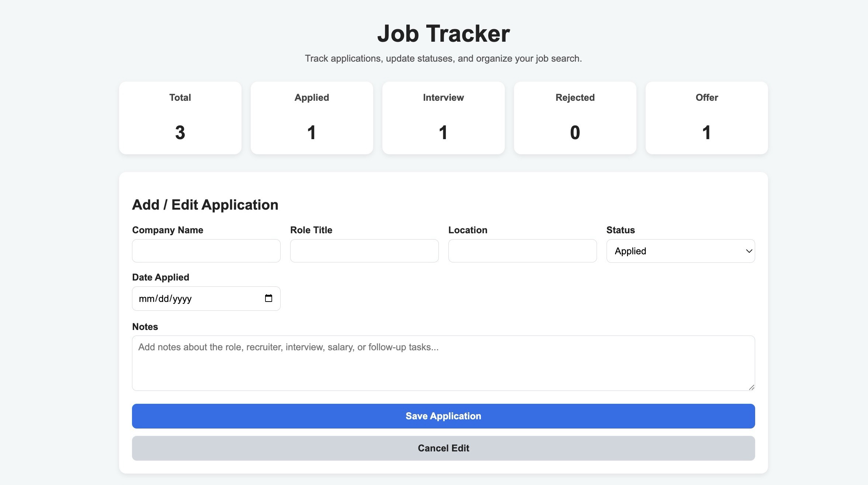Click inside the Location field
Screen dimensions: 868x485
click(522, 251)
